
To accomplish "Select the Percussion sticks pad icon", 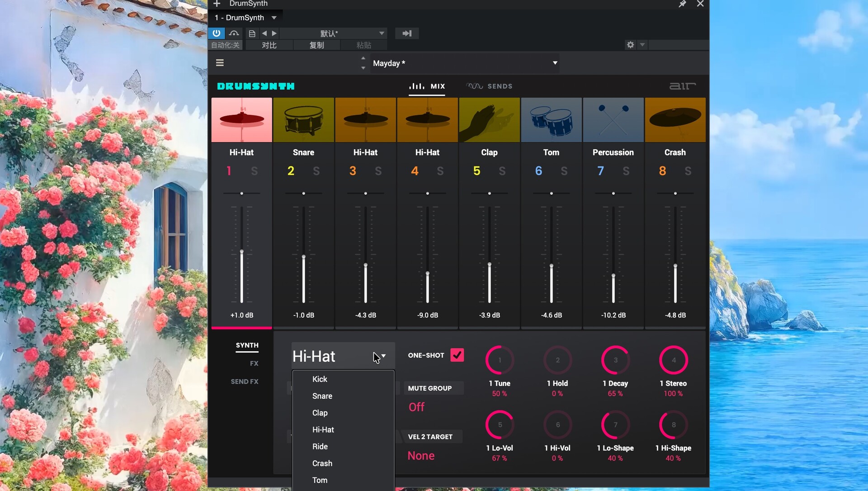I will point(613,120).
